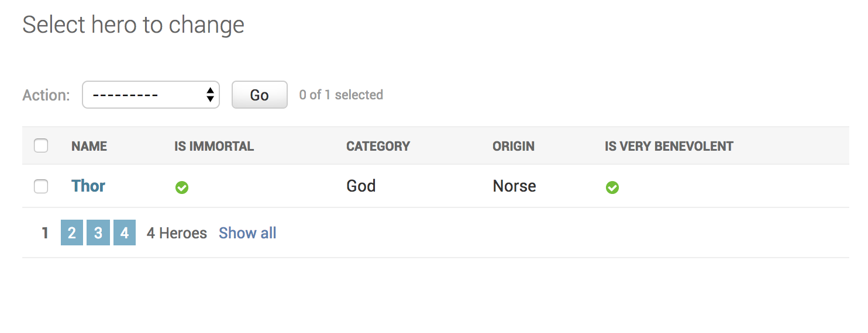Go to page 2 of results

(72, 233)
